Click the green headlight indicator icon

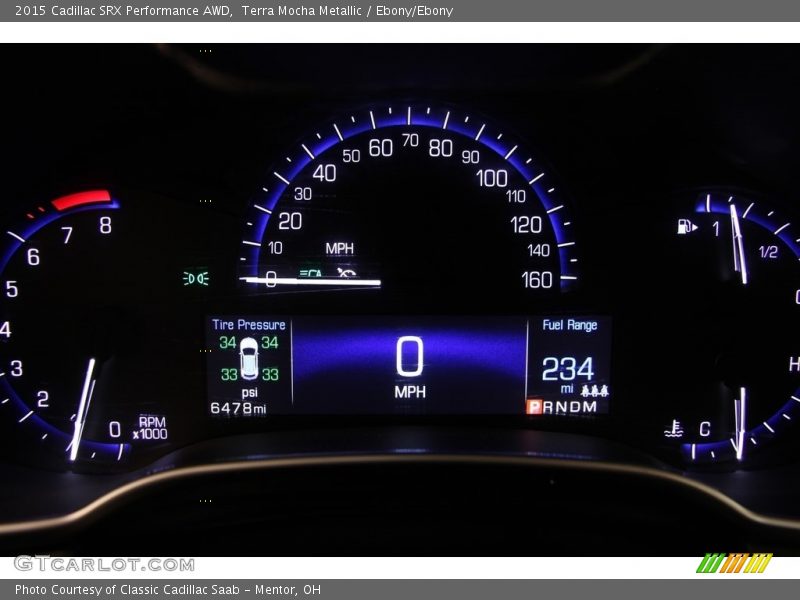coord(196,278)
